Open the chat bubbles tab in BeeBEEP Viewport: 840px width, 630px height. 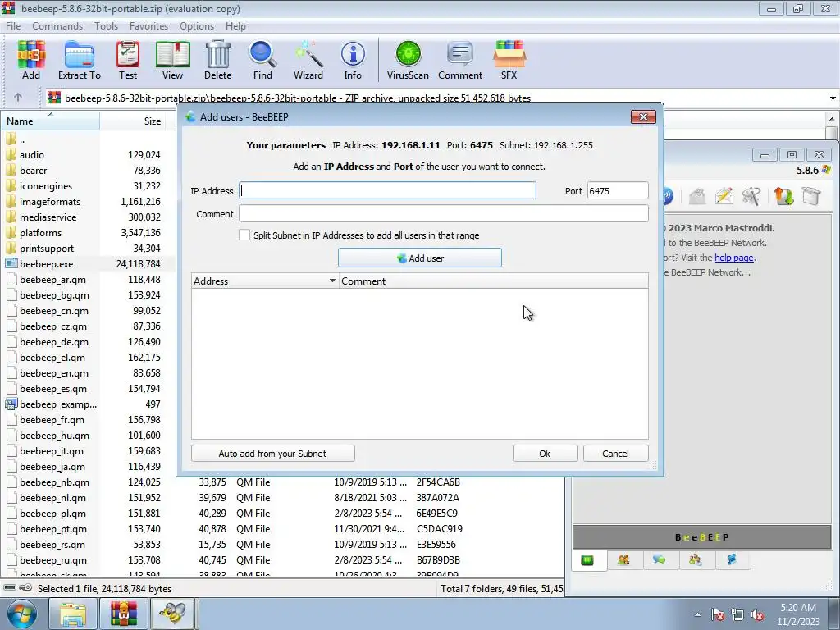point(659,559)
